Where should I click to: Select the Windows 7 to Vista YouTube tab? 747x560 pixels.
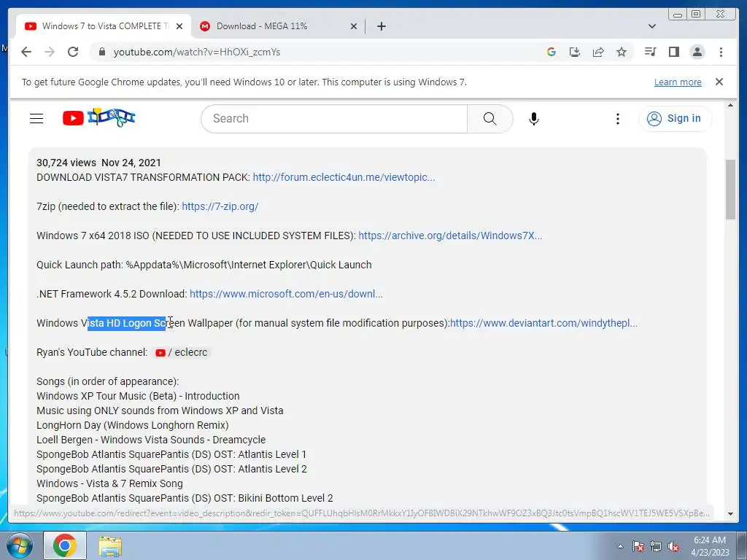pyautogui.click(x=104, y=26)
